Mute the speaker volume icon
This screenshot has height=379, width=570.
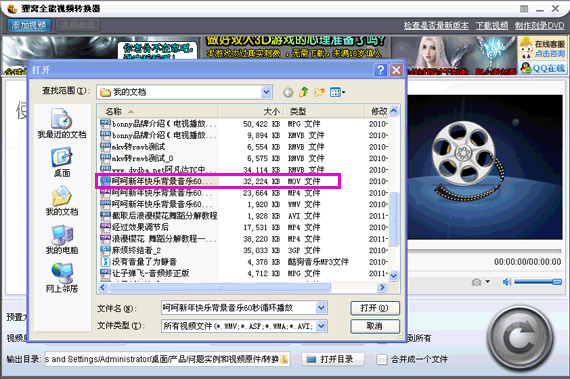point(506,282)
